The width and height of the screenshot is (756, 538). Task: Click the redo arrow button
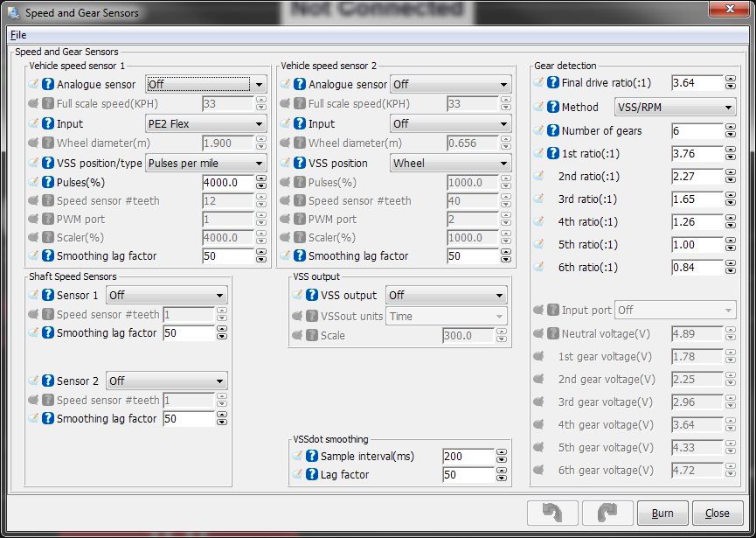pyautogui.click(x=607, y=513)
